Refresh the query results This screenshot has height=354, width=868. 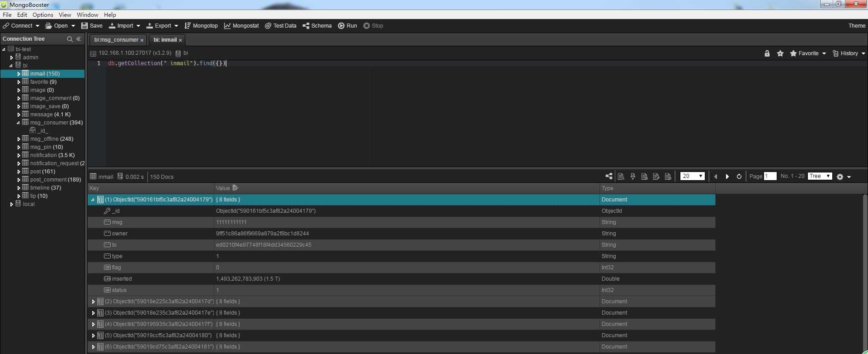point(739,177)
